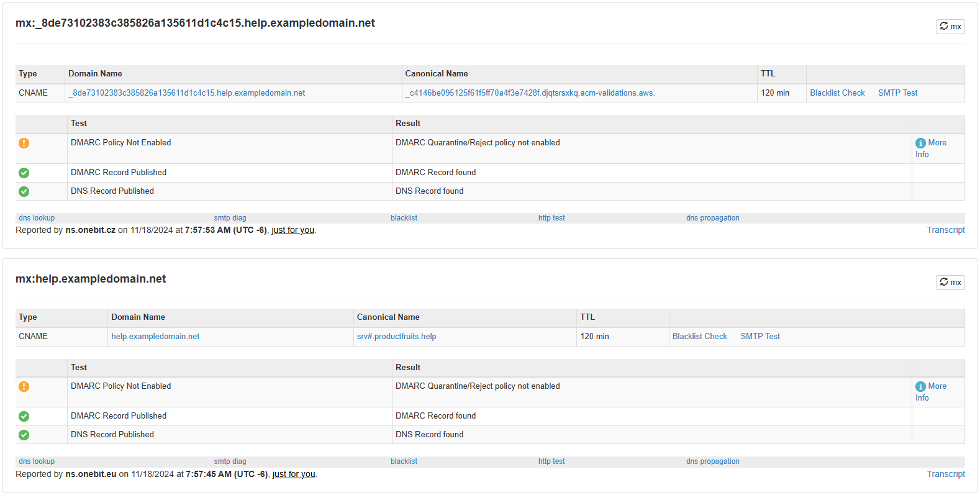The image size is (980, 495).
Task: Select dns propagation tab in first panel
Action: point(712,218)
